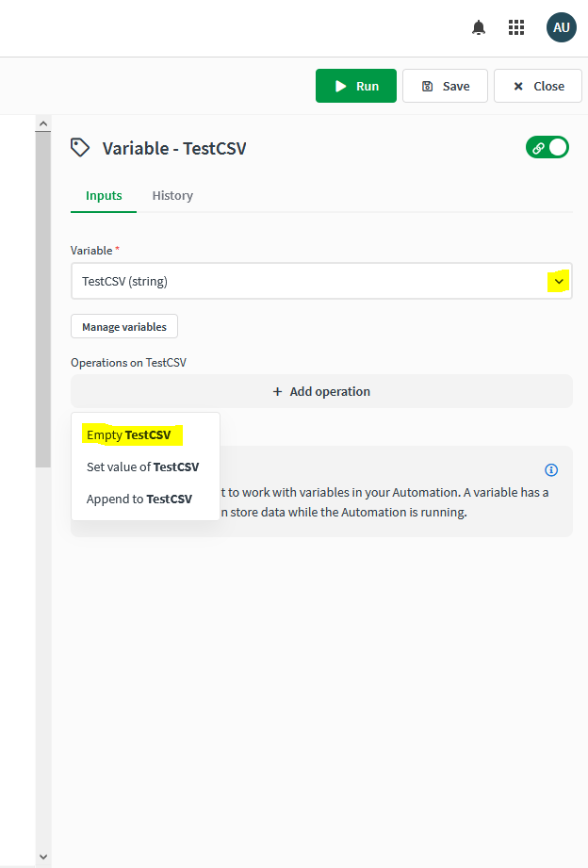This screenshot has height=868, width=588.
Task: Run the automation
Action: tap(356, 86)
